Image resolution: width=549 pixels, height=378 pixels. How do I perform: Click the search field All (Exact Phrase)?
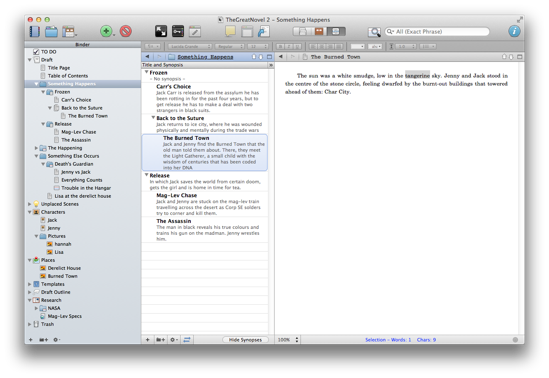[437, 32]
